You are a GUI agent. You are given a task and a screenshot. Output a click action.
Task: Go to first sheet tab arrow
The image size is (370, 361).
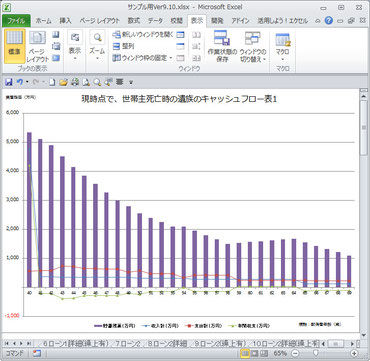6,343
